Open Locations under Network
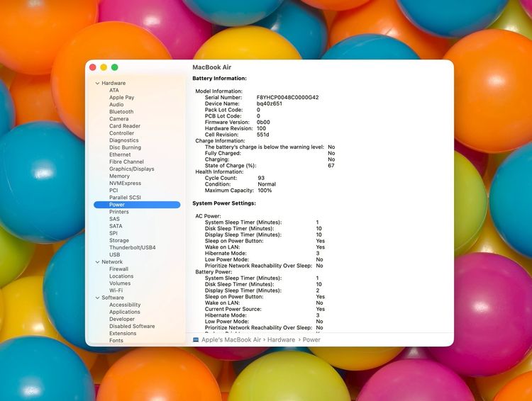The width and height of the screenshot is (532, 401). tap(121, 276)
